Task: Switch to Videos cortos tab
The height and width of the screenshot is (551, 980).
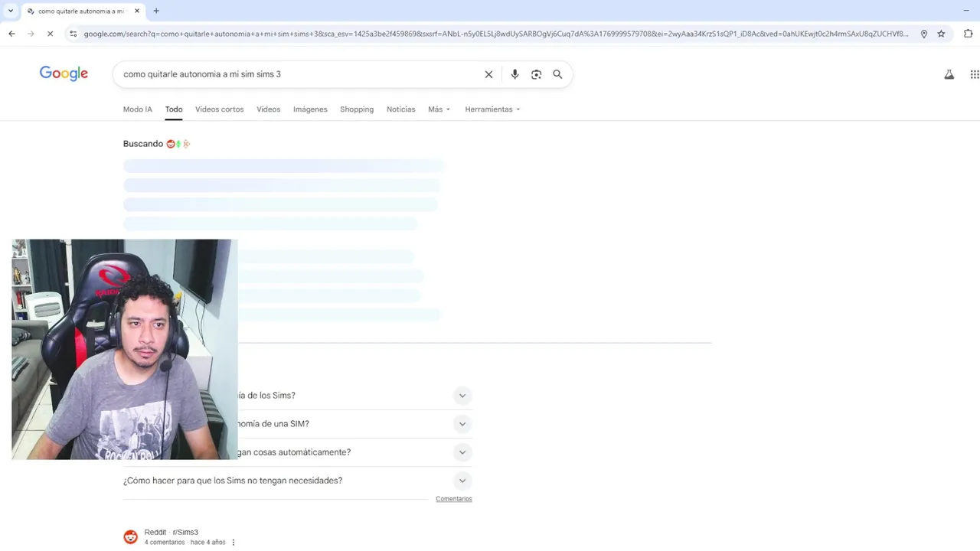Action: click(219, 109)
